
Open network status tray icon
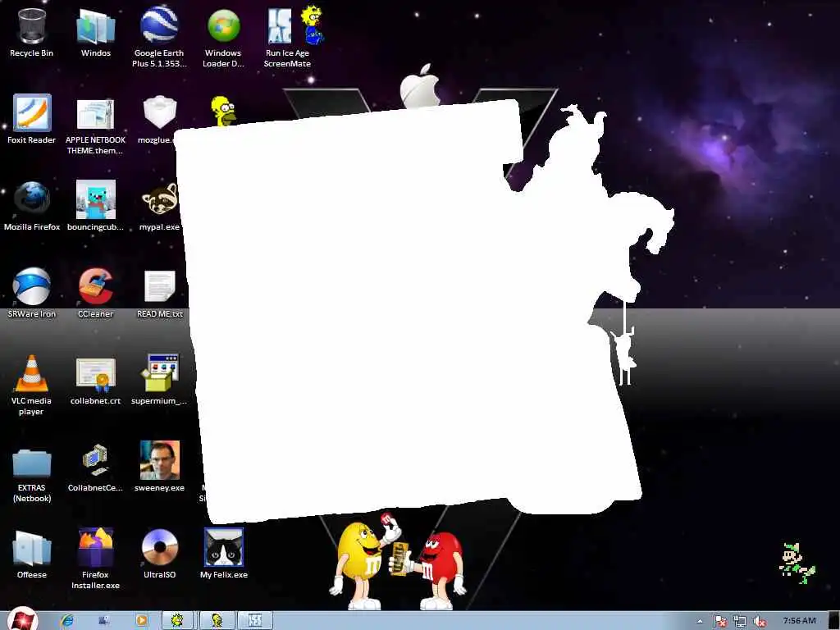(740, 622)
